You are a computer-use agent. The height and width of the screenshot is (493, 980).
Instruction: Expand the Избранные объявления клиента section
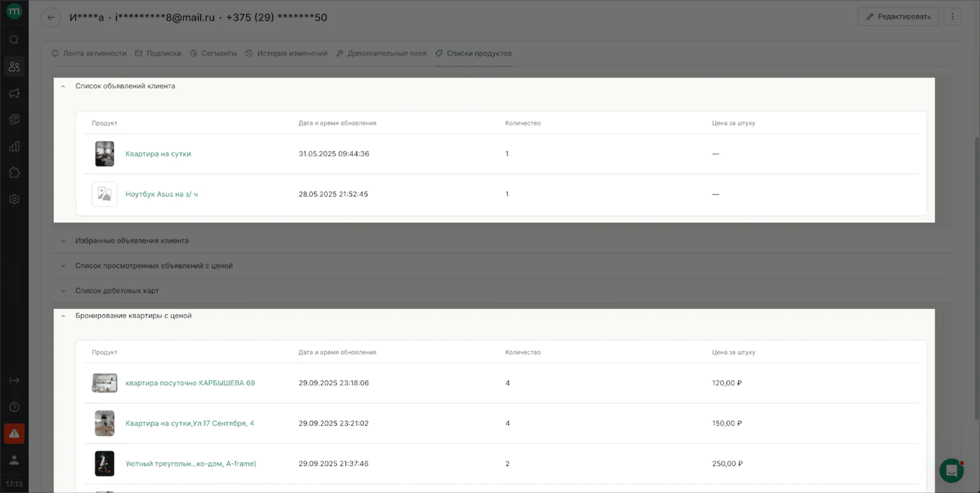(x=63, y=241)
